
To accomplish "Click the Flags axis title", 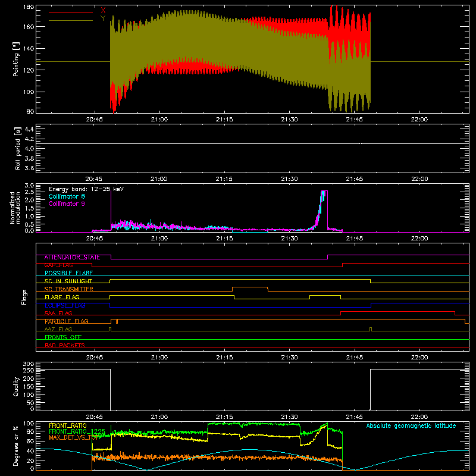I will tap(24, 297).
